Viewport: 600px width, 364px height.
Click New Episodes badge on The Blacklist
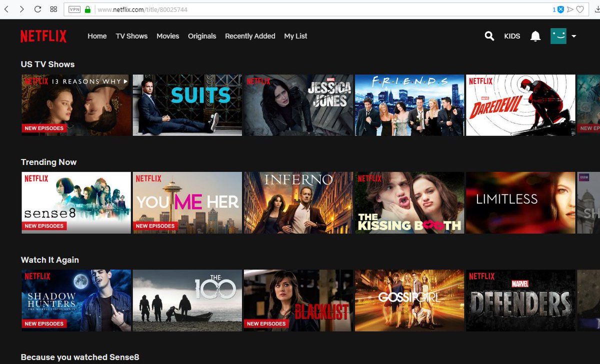click(x=266, y=323)
